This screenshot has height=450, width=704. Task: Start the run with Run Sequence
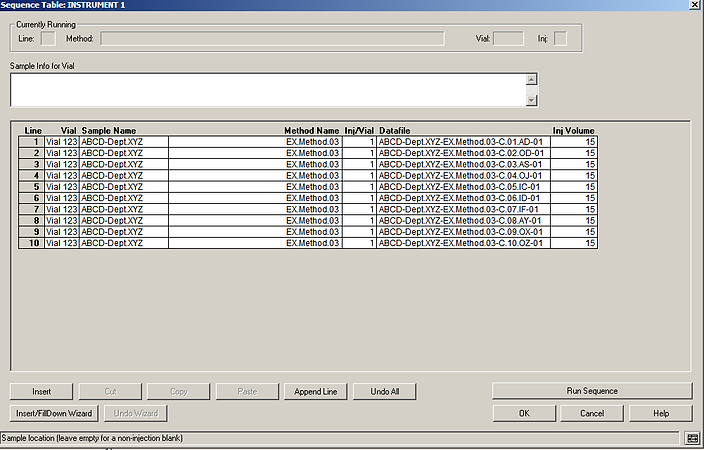592,391
